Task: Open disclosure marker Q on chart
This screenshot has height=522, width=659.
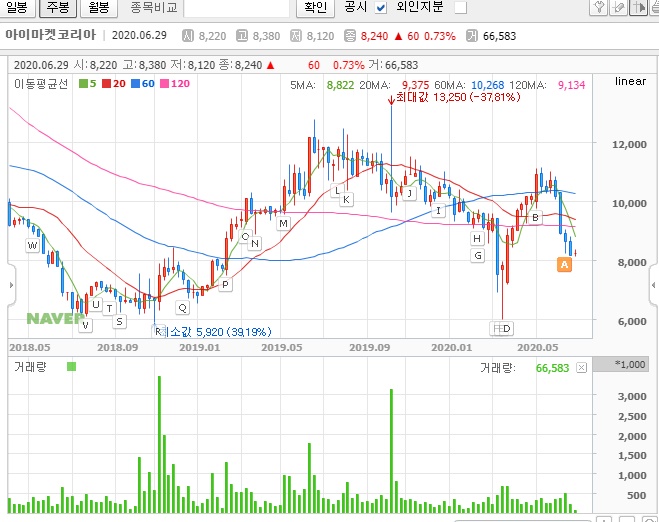Action: click(x=182, y=308)
